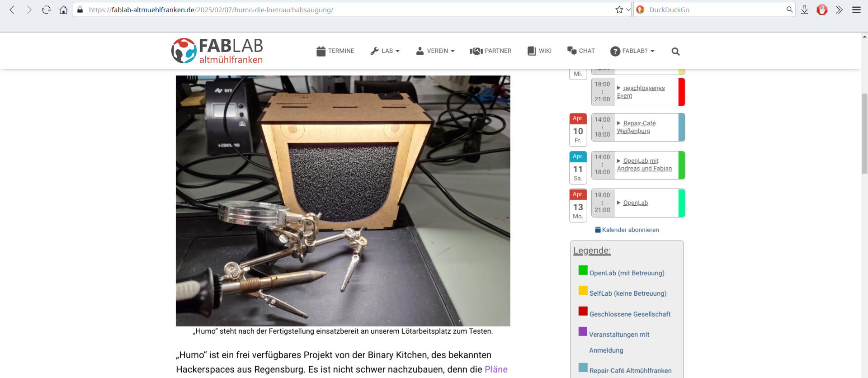Screen dimensions: 868x378
Task: Click the red hand extension icon
Action: click(x=822, y=10)
